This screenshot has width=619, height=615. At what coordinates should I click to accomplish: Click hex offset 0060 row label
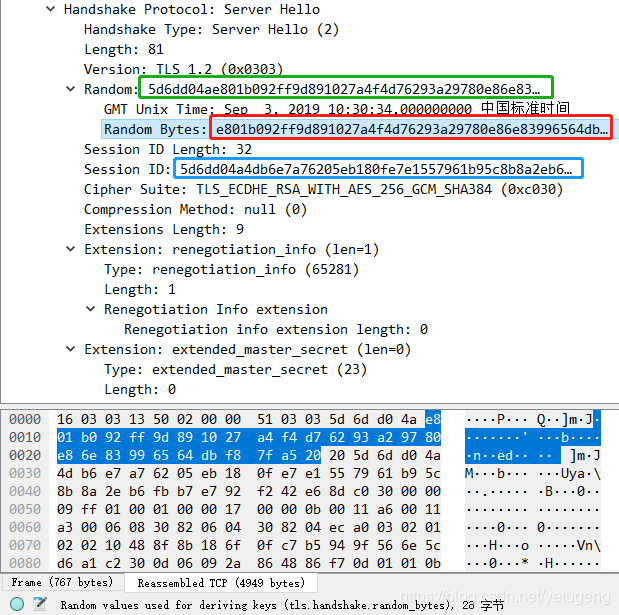click(25, 527)
